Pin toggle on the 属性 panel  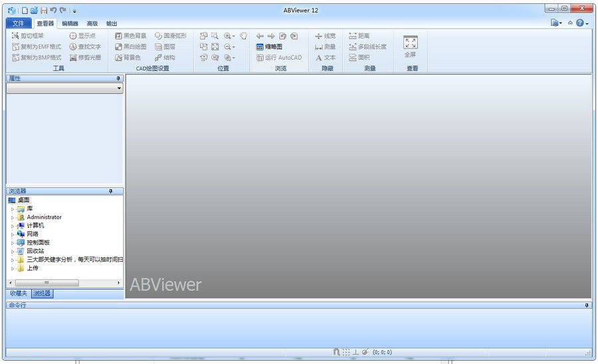click(x=118, y=78)
